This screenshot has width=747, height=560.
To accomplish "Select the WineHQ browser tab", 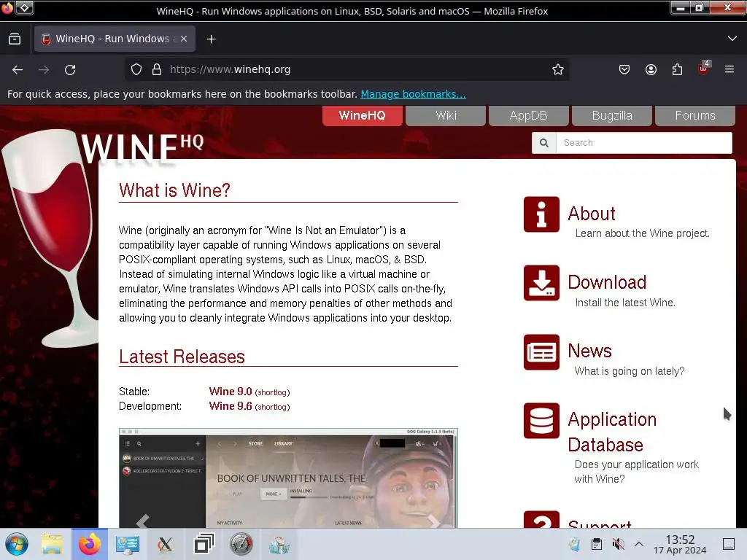I will (x=113, y=39).
